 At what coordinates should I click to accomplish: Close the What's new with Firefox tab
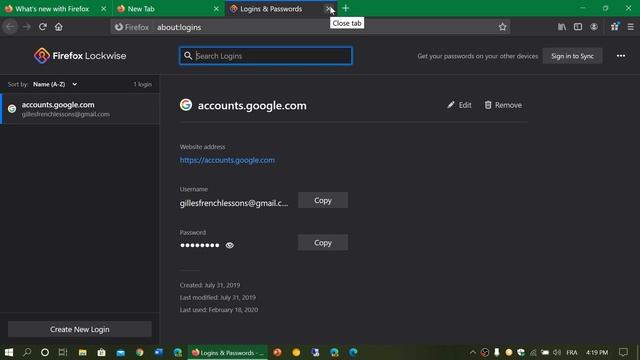(x=104, y=9)
